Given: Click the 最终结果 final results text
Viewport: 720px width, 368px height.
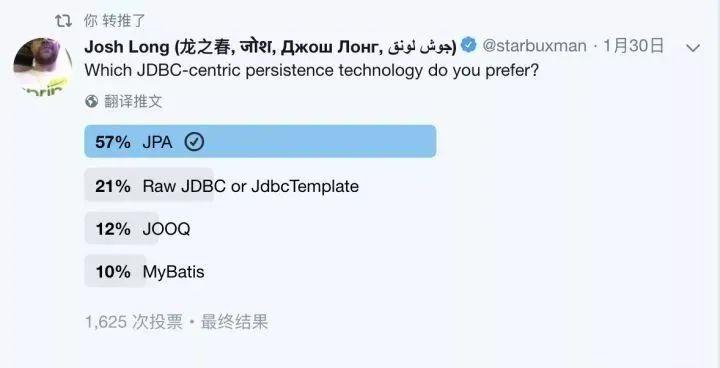Looking at the screenshot, I should click(235, 322).
